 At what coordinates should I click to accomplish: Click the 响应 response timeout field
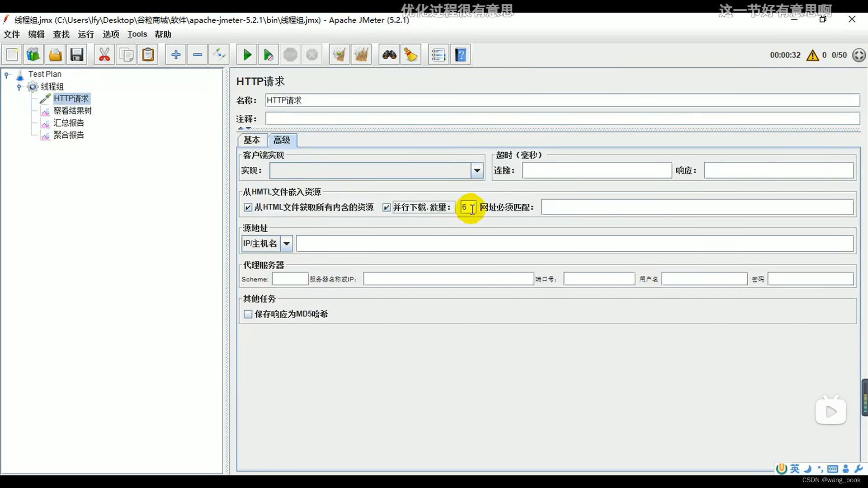(778, 171)
